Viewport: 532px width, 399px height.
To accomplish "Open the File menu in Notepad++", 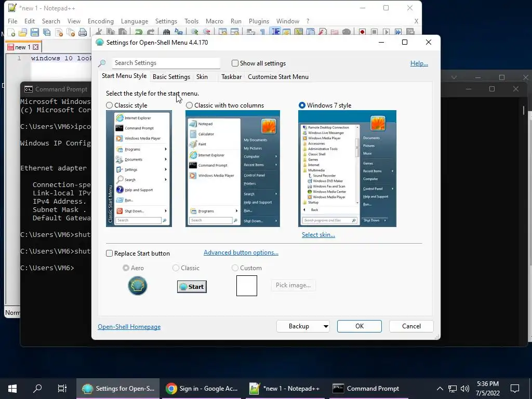I will click(x=12, y=21).
